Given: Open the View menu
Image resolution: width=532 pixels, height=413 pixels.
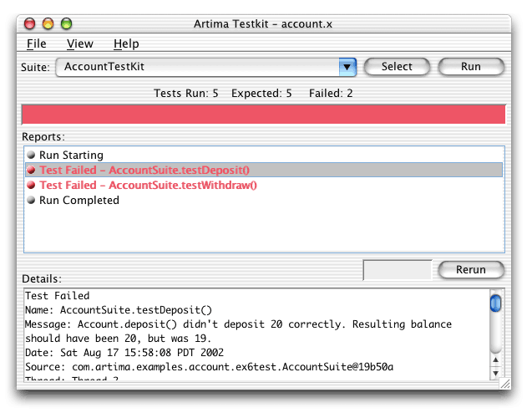Looking at the screenshot, I should click(79, 43).
